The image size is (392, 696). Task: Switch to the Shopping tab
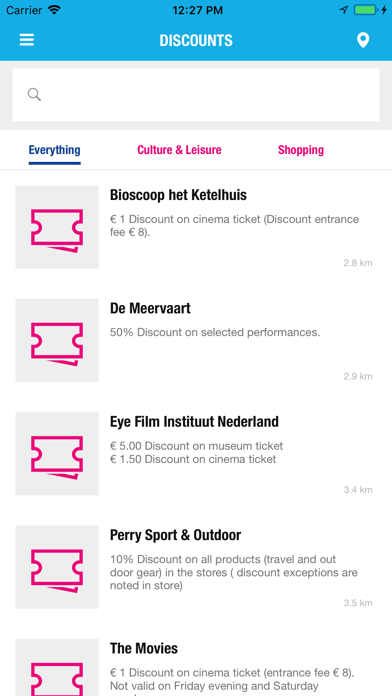tap(301, 150)
